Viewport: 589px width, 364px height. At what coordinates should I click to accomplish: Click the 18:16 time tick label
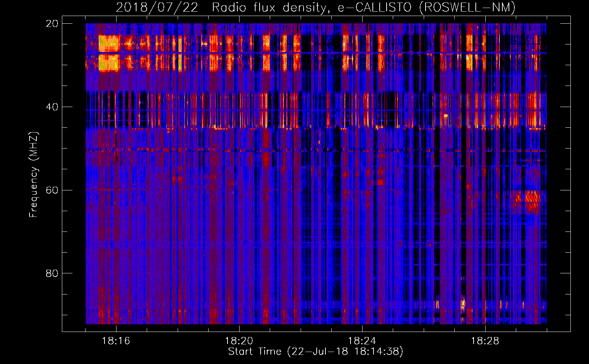[x=116, y=341]
